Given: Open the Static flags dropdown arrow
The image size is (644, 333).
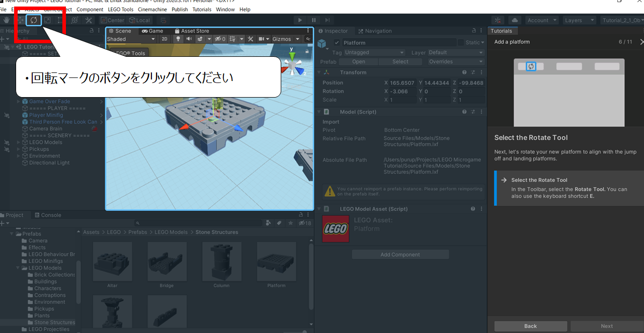Looking at the screenshot, I should [x=483, y=43].
